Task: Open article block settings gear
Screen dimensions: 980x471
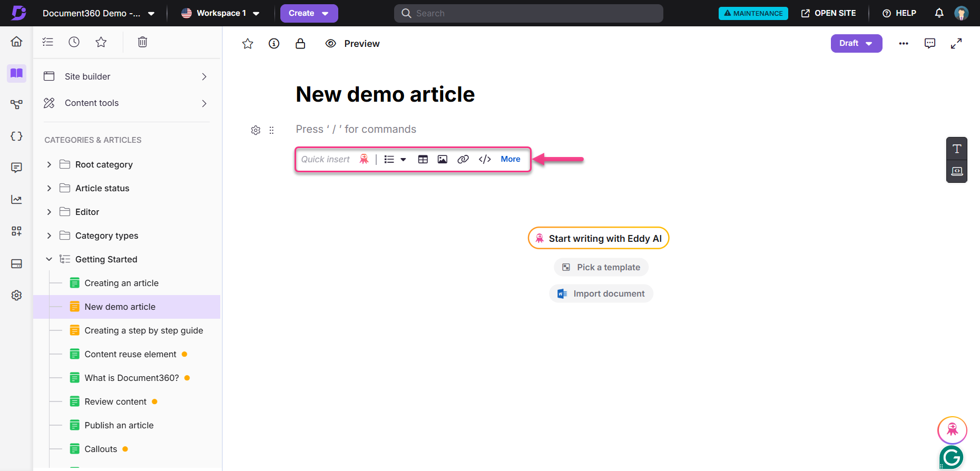Action: (x=256, y=130)
